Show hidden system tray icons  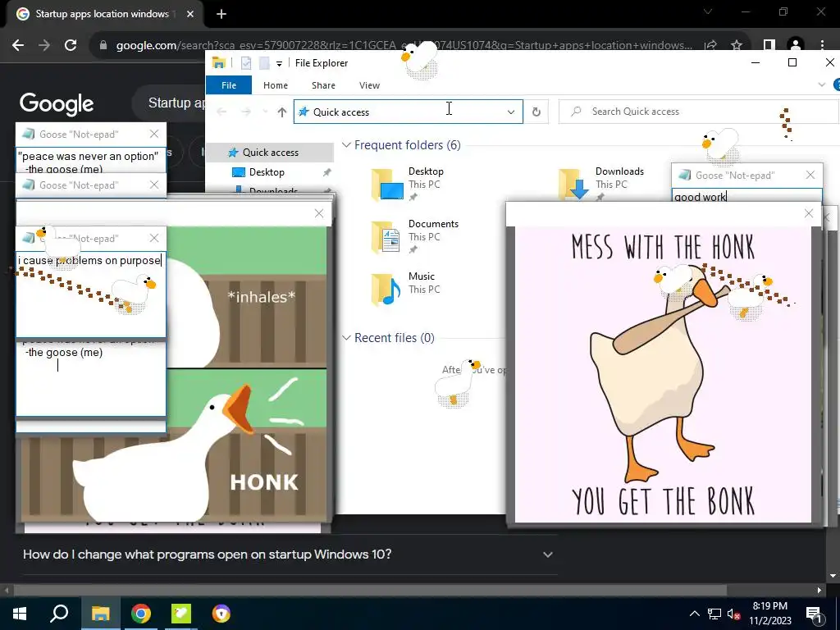(x=694, y=614)
